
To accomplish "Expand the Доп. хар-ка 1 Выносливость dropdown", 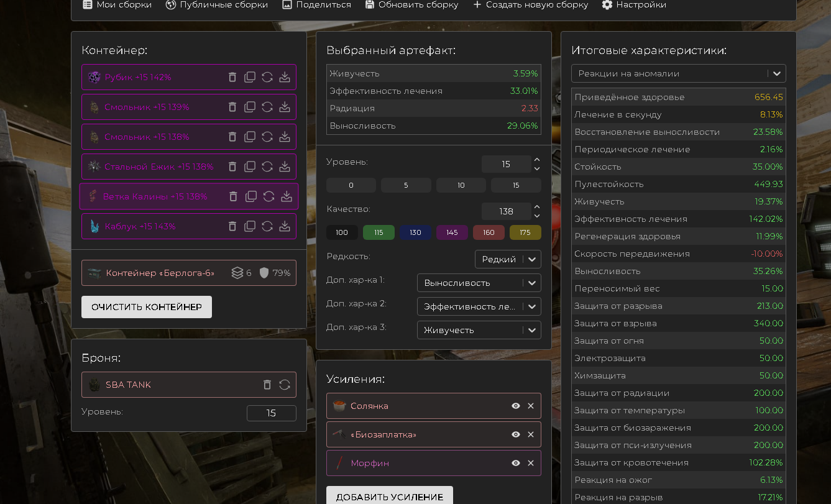I will pyautogui.click(x=479, y=283).
